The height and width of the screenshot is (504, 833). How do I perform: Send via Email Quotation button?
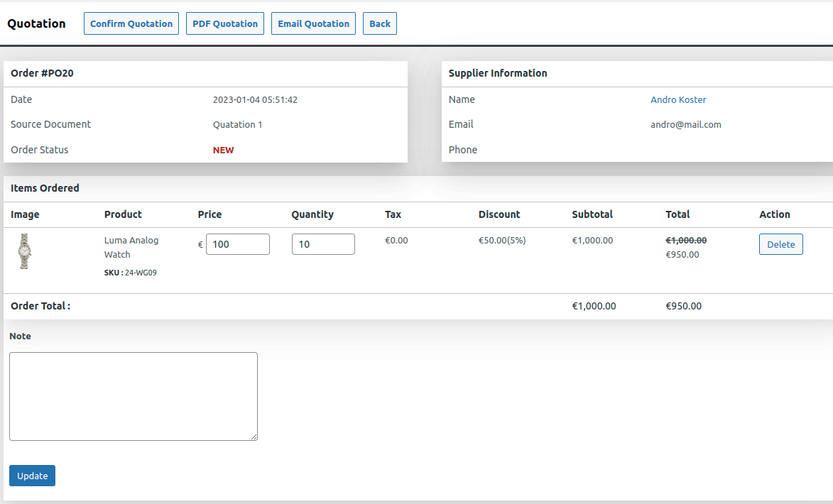click(x=313, y=23)
